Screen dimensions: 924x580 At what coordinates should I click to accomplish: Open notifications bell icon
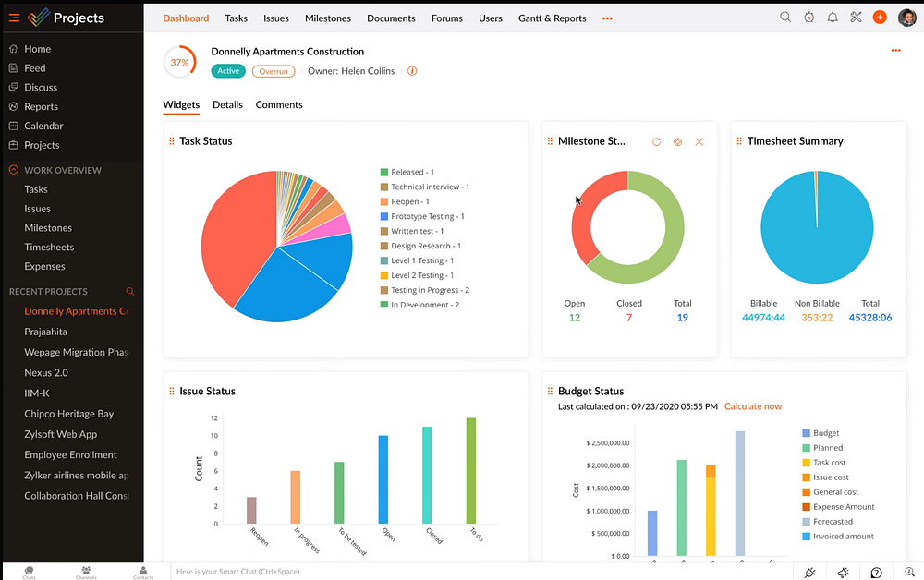pyautogui.click(x=833, y=17)
